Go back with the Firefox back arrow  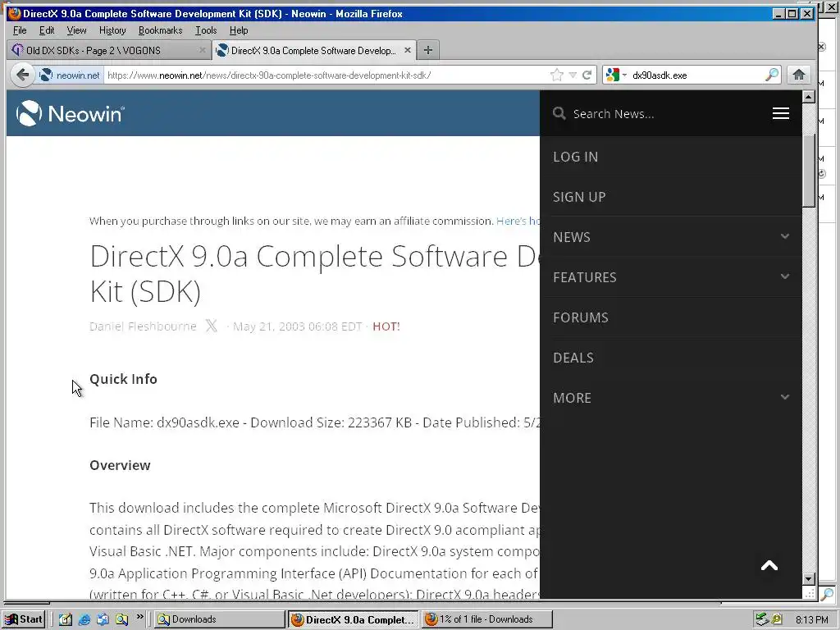point(22,75)
